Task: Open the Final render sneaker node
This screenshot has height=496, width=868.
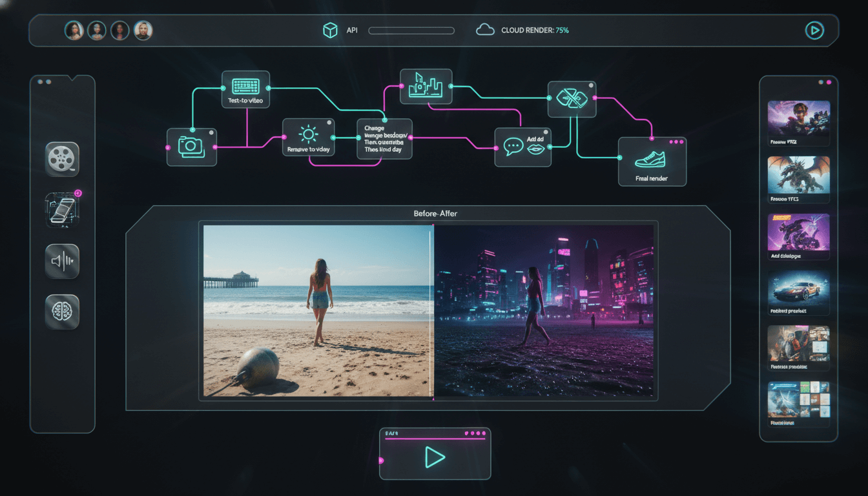Action: pos(652,161)
